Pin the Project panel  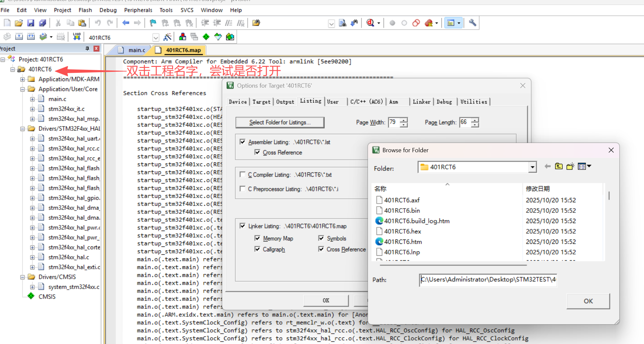click(87, 48)
